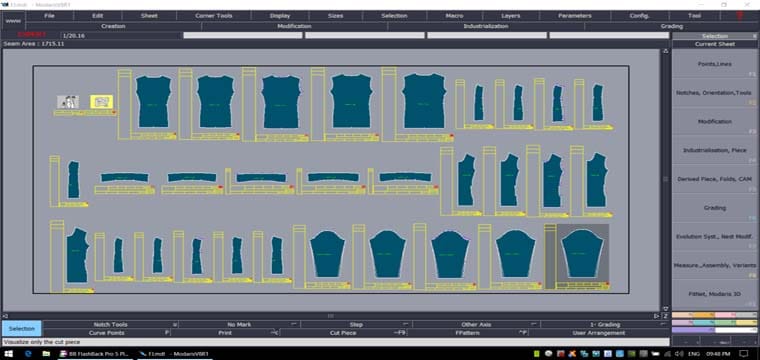The width and height of the screenshot is (760, 360).
Task: Open the Sheet menu
Action: [x=149, y=16]
